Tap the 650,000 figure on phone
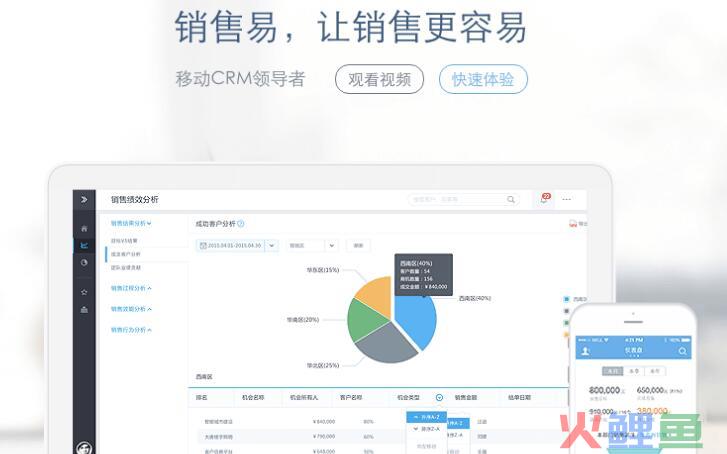Viewport: 727px width, 454px height. 650,390
